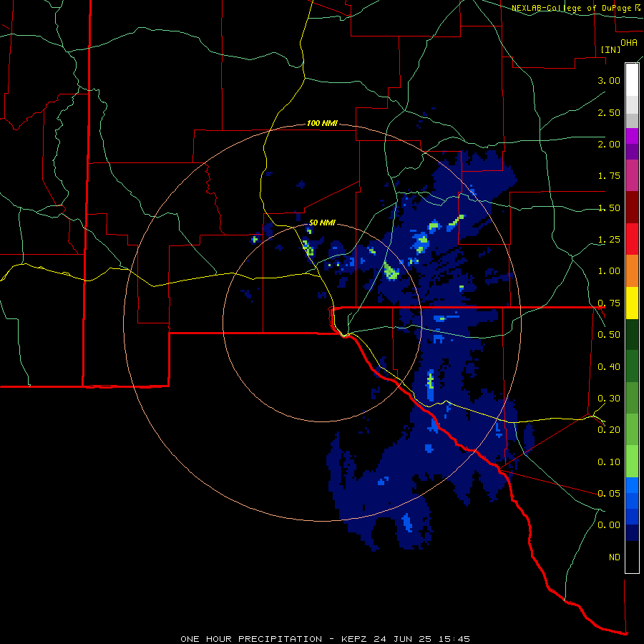Viewport: 644px width, 644px height.
Task: Pick the dark red swatch above 1.50
Action: tap(632, 208)
